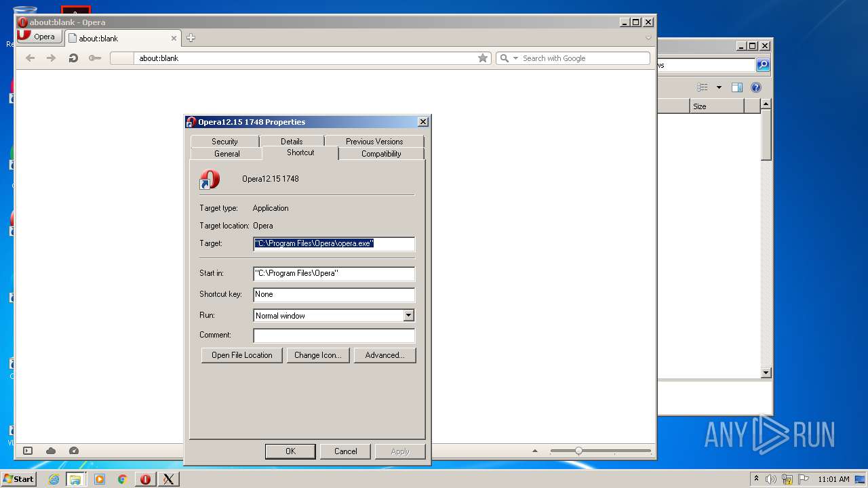
Task: Open the volume speaker tray icon
Action: tap(771, 479)
